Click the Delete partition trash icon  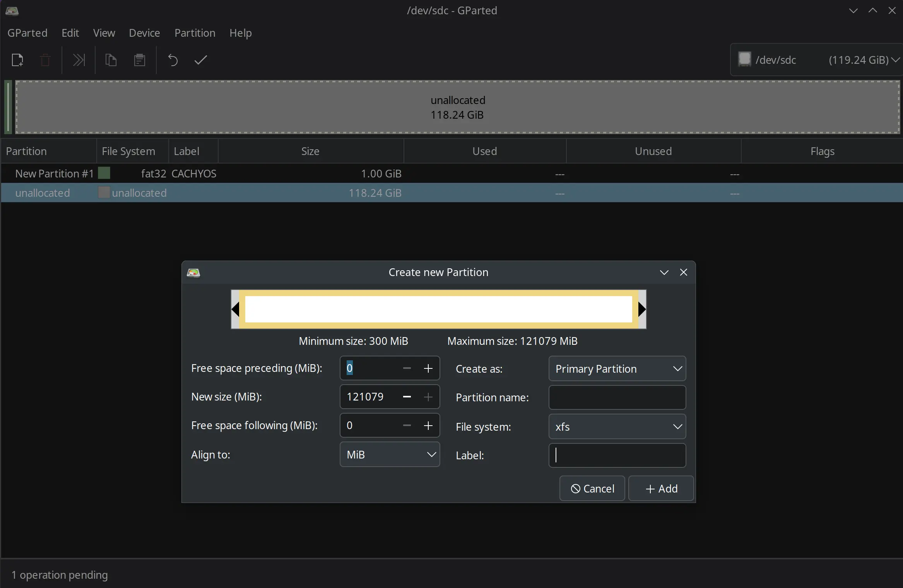(45, 60)
